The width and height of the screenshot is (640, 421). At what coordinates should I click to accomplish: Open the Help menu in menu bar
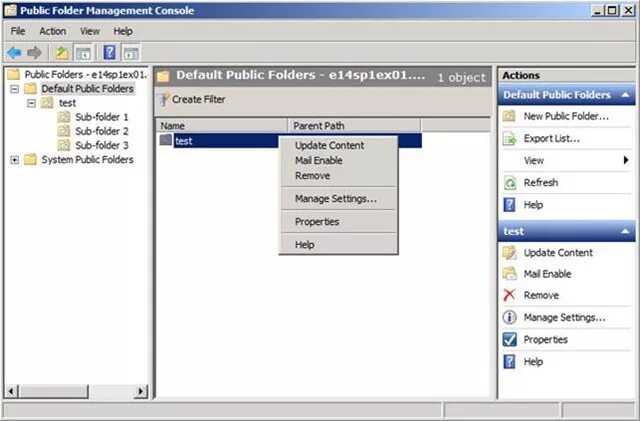click(123, 31)
